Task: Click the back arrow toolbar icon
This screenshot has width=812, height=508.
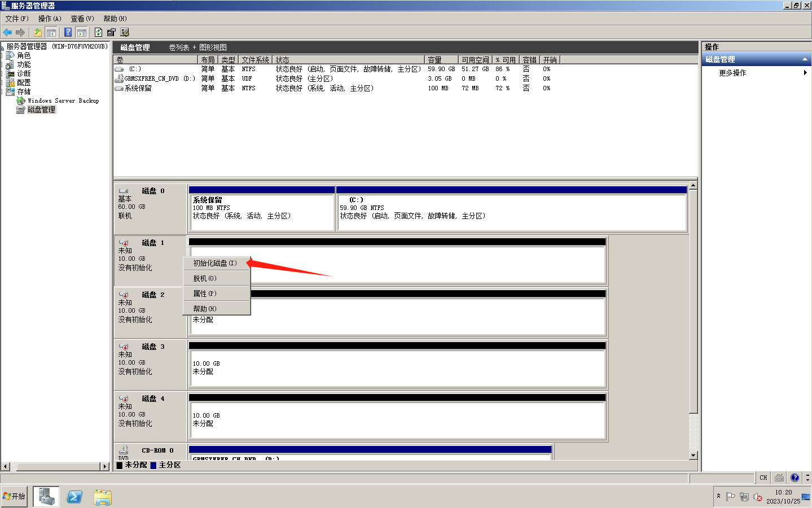Action: [x=7, y=32]
